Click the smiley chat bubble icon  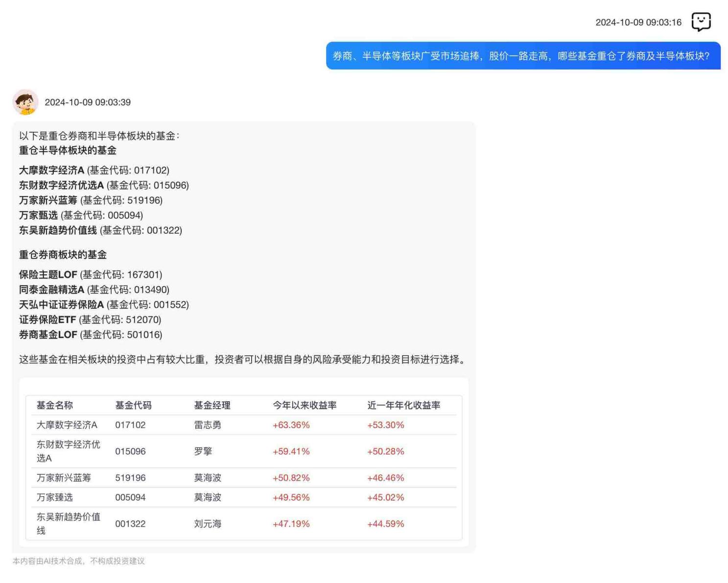pos(701,22)
